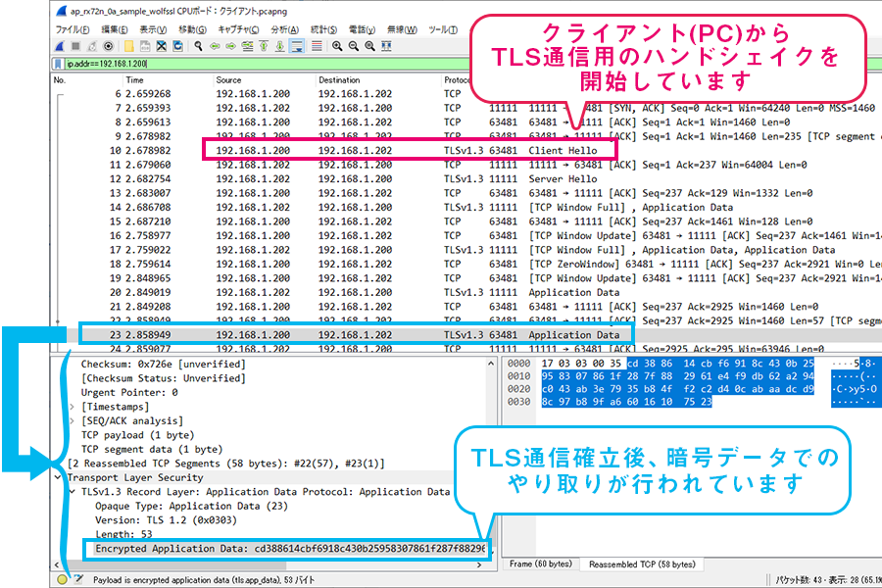Open the 移動(G) menu

192,29
